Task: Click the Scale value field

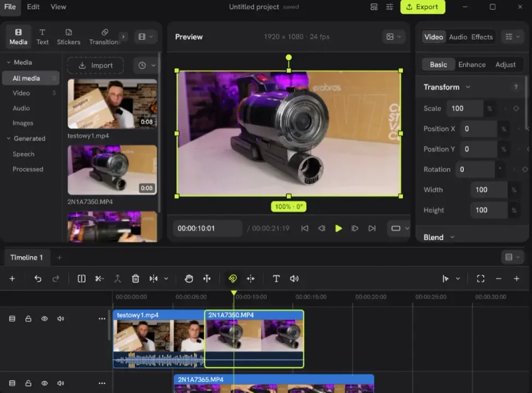Action: 465,109
